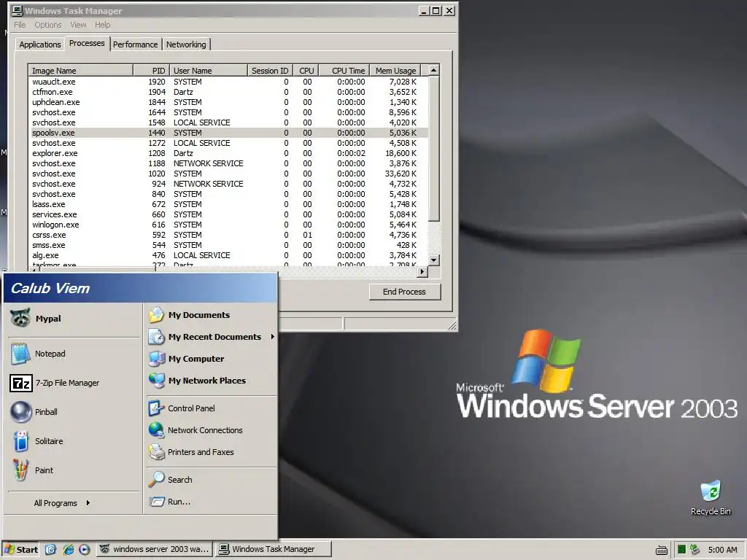
Task: Click the keyboard tray icon
Action: click(x=661, y=550)
